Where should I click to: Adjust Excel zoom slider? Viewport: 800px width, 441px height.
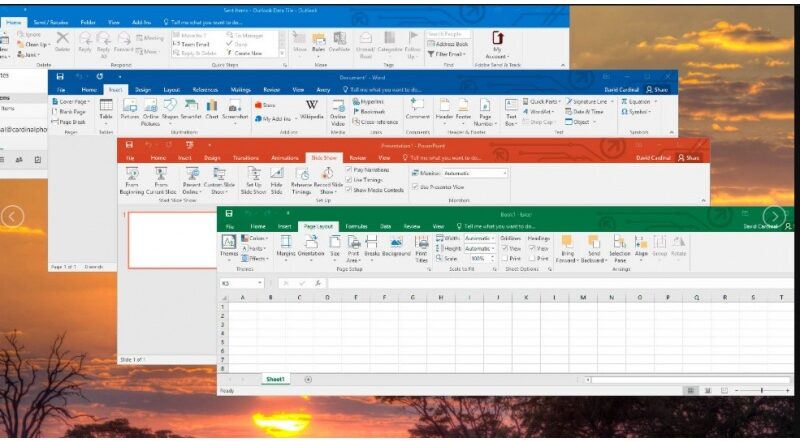(762, 390)
